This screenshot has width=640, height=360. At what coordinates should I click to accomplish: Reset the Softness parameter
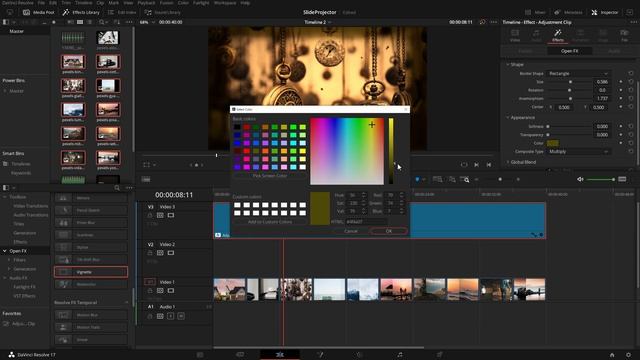[631, 127]
